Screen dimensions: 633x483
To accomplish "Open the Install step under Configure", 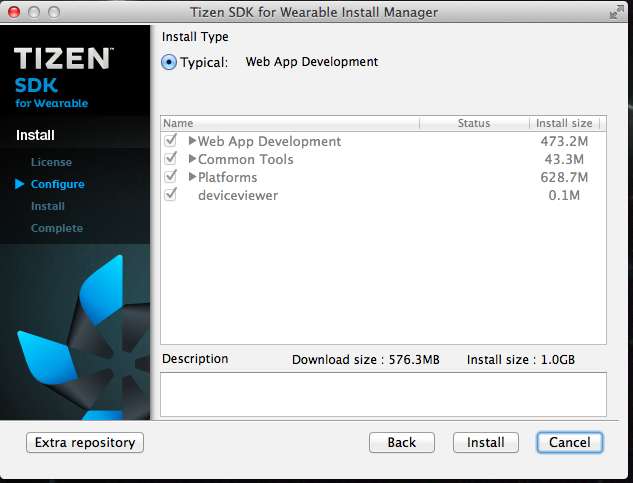I will point(48,206).
